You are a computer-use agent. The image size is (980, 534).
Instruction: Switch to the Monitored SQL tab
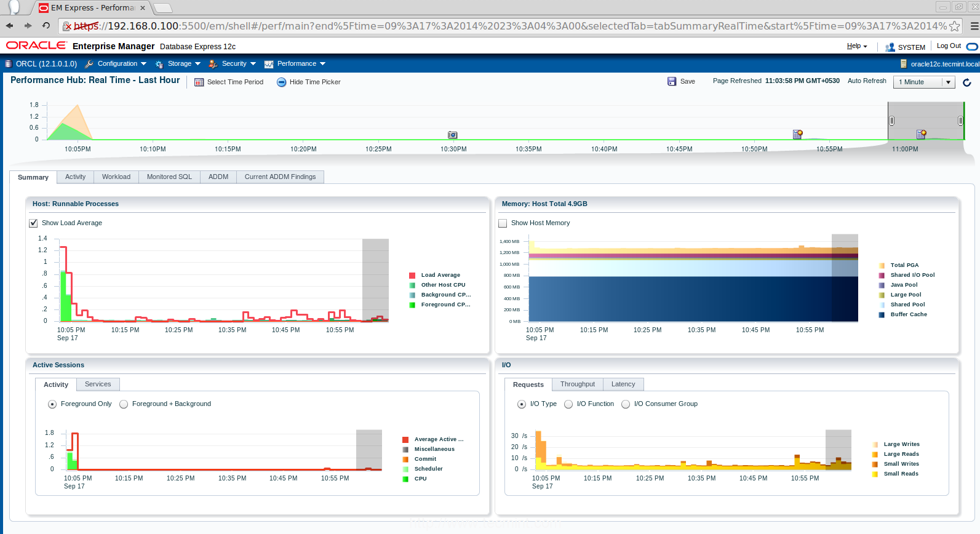[169, 177]
